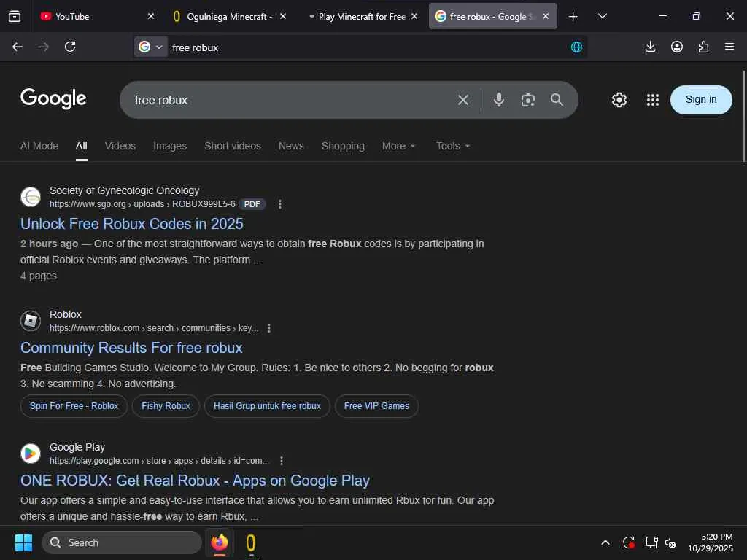
Task: Select the News results filter
Action: click(x=291, y=146)
